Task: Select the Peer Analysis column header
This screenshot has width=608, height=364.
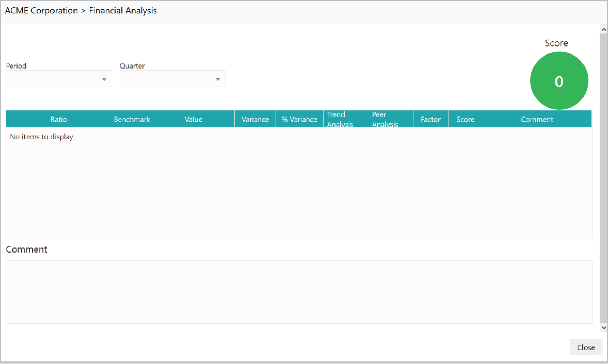Action: 385,119
